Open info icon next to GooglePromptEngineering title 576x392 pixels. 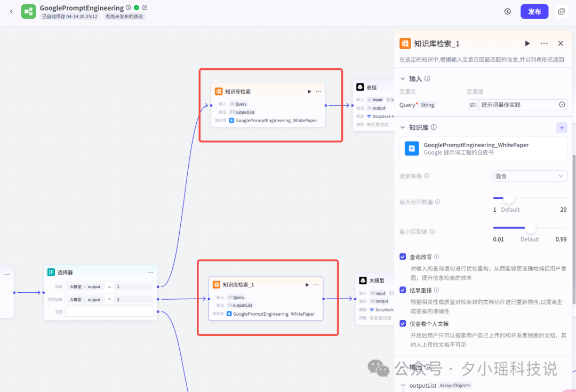tap(128, 7)
